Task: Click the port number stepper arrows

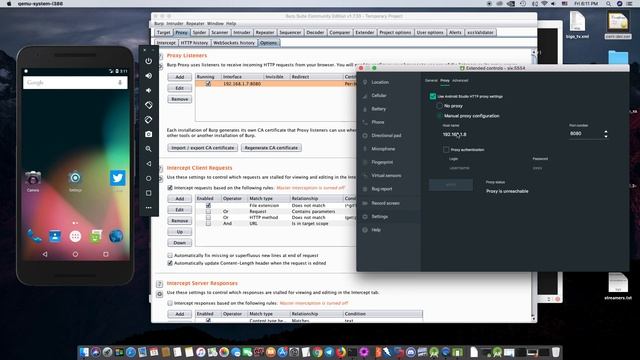Action: click(x=606, y=134)
